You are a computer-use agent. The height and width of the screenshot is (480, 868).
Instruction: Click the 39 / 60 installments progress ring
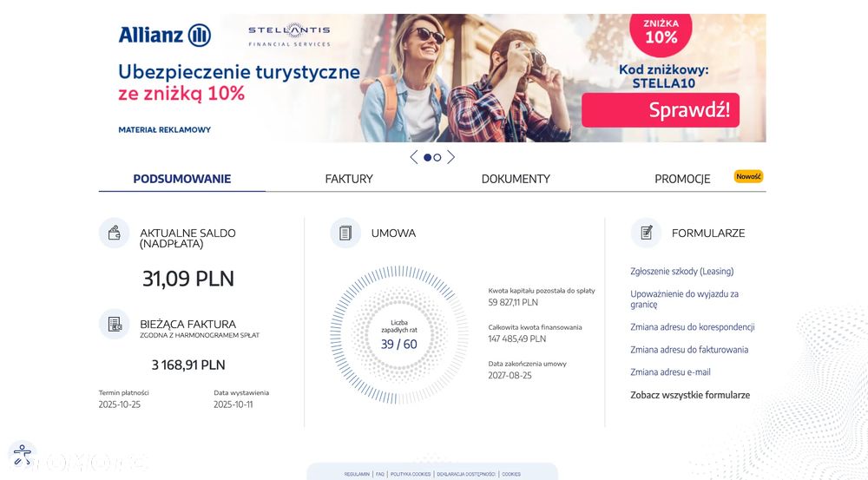coord(399,336)
